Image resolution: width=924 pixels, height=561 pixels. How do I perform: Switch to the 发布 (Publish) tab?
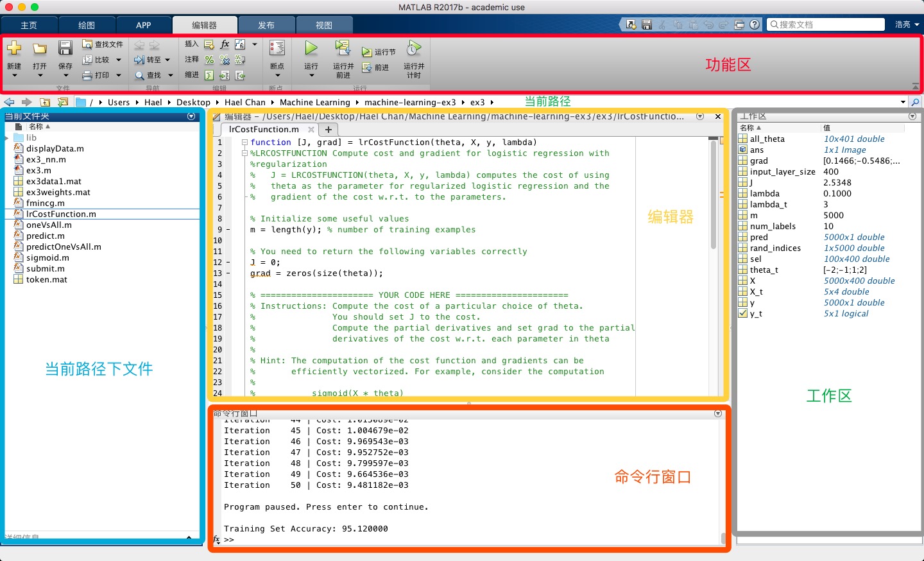click(266, 25)
